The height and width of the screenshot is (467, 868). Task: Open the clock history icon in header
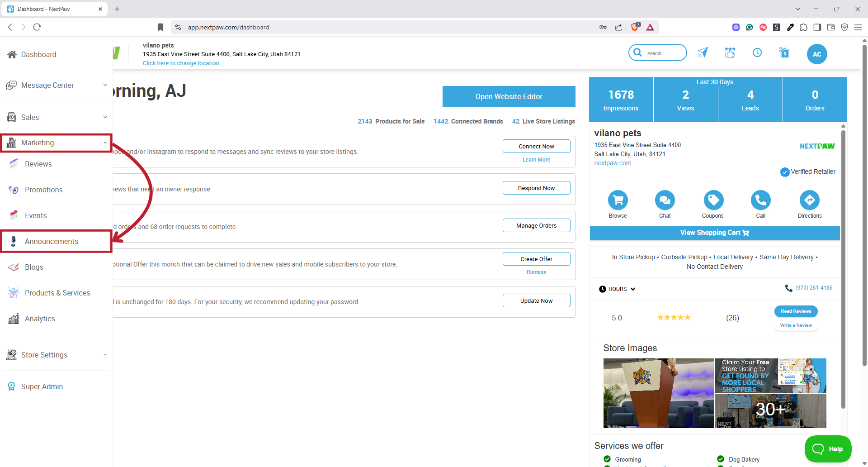point(757,53)
